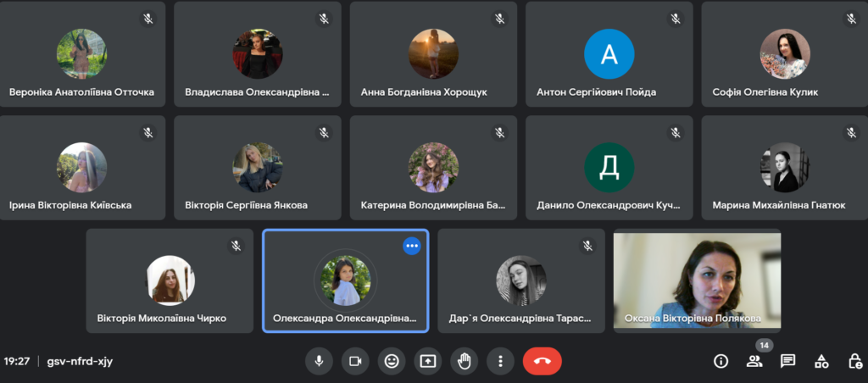The height and width of the screenshot is (383, 868).
Task: Show the participants list with 14 badge
Action: 754,361
